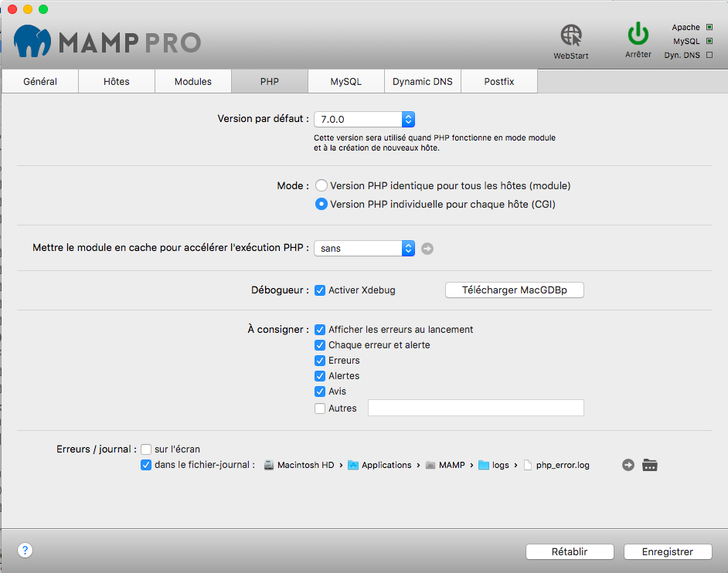Switch to the MySQL tab
Image resolution: width=728 pixels, height=573 pixels.
(x=345, y=82)
